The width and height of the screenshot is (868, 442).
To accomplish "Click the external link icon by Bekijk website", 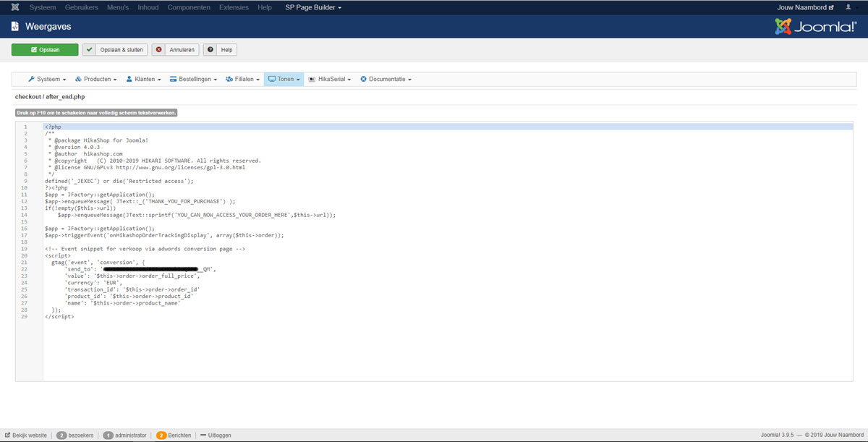I will coord(7,435).
